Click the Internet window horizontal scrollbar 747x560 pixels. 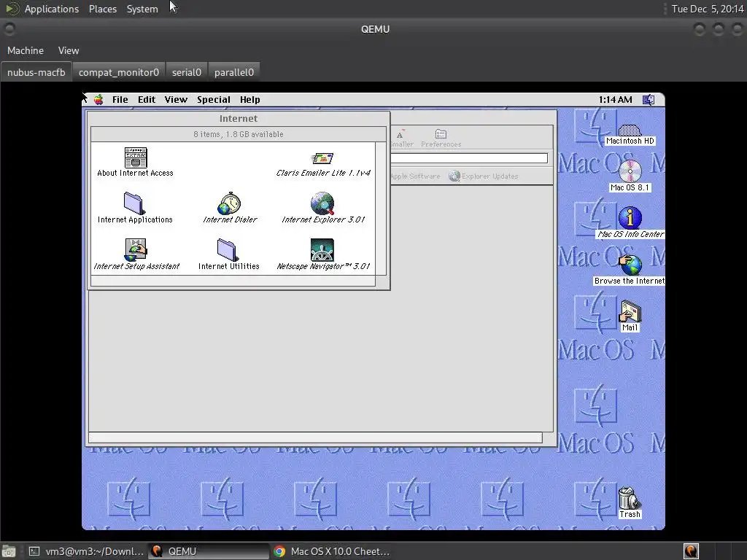pyautogui.click(x=233, y=281)
